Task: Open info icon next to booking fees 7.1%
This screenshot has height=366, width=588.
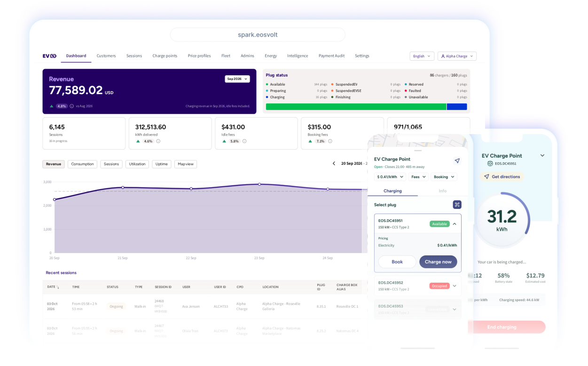Action: (x=330, y=141)
